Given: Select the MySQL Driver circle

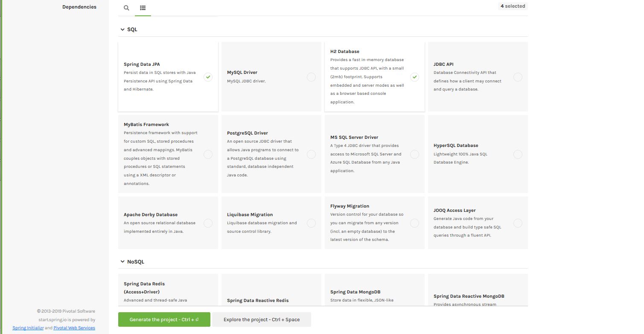Looking at the screenshot, I should (311, 77).
